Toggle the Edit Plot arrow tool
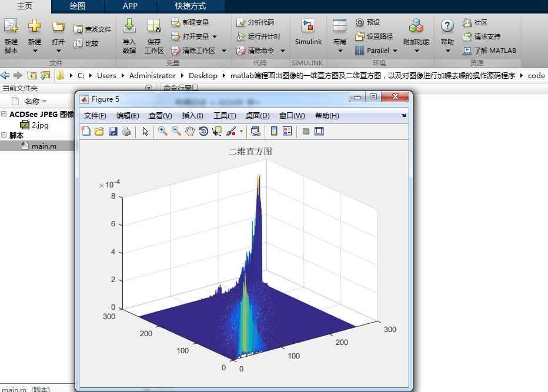548x392 pixels. pos(145,132)
